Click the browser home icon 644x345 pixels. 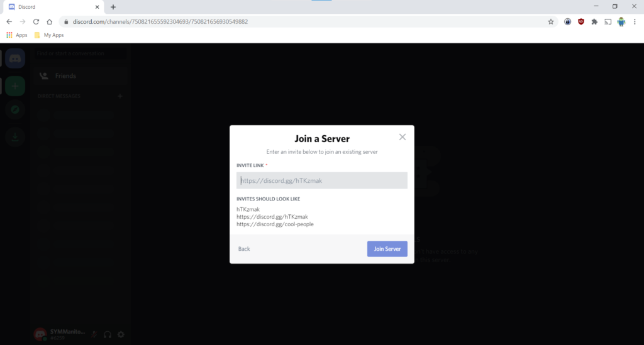tap(49, 22)
